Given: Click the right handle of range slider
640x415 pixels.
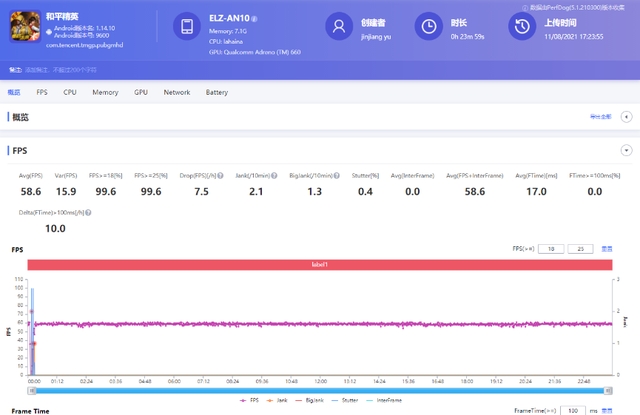Looking at the screenshot, I should (608, 391).
